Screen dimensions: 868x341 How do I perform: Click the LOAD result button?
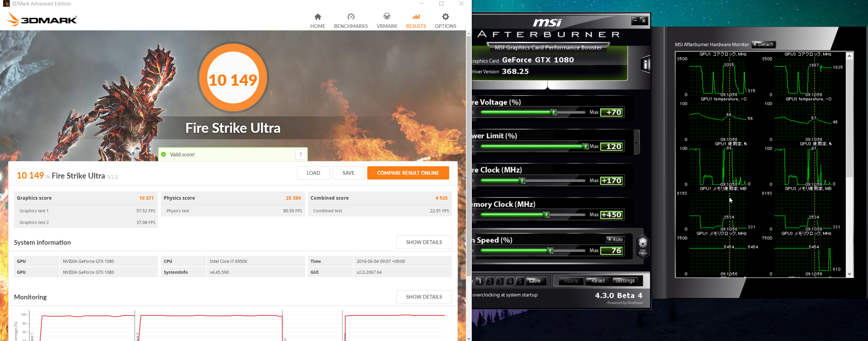click(313, 173)
